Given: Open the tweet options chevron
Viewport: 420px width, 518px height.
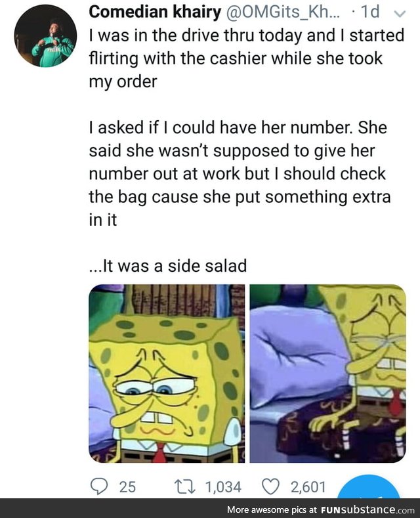Looking at the screenshot, I should tap(400, 13).
